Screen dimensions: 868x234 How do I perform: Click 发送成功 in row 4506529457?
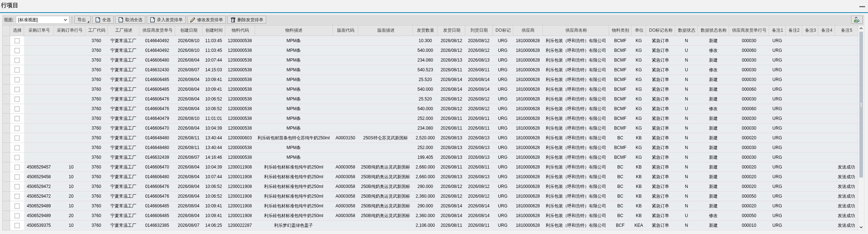[846, 167]
